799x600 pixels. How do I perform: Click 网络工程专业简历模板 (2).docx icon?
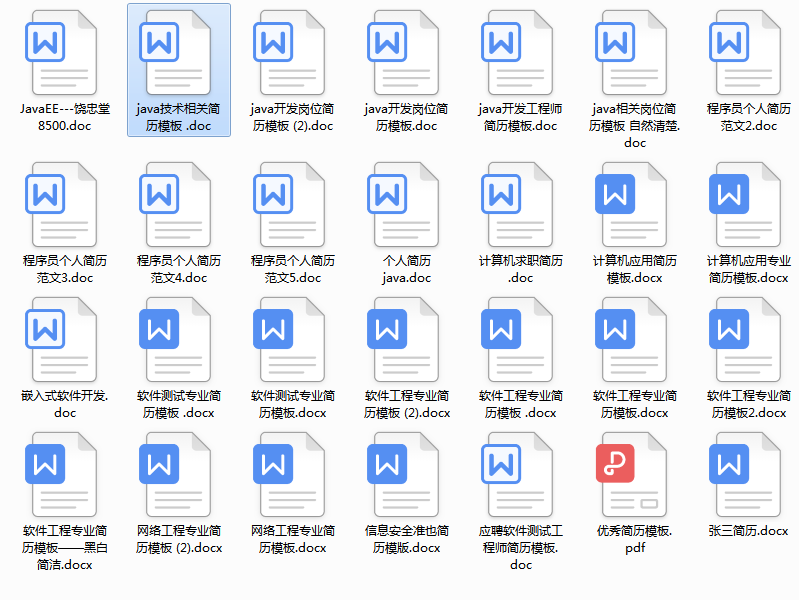175,475
